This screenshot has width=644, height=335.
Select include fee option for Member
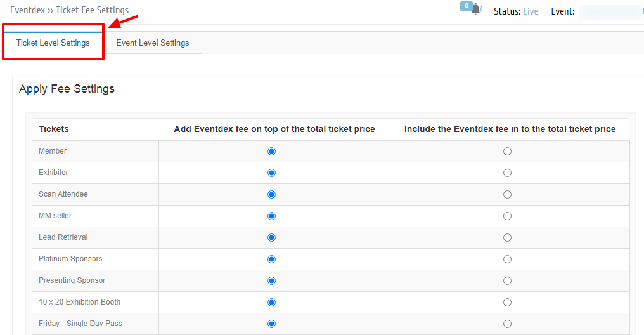pos(507,151)
